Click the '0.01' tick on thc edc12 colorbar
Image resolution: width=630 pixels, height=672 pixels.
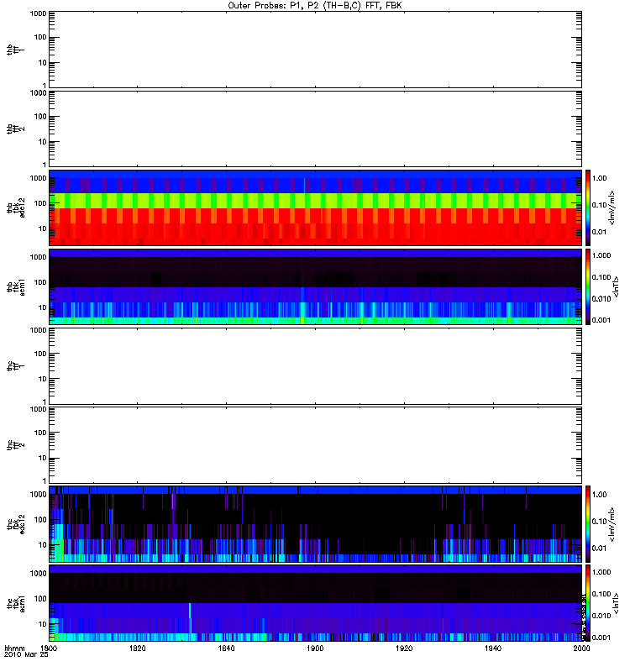pyautogui.click(x=600, y=549)
